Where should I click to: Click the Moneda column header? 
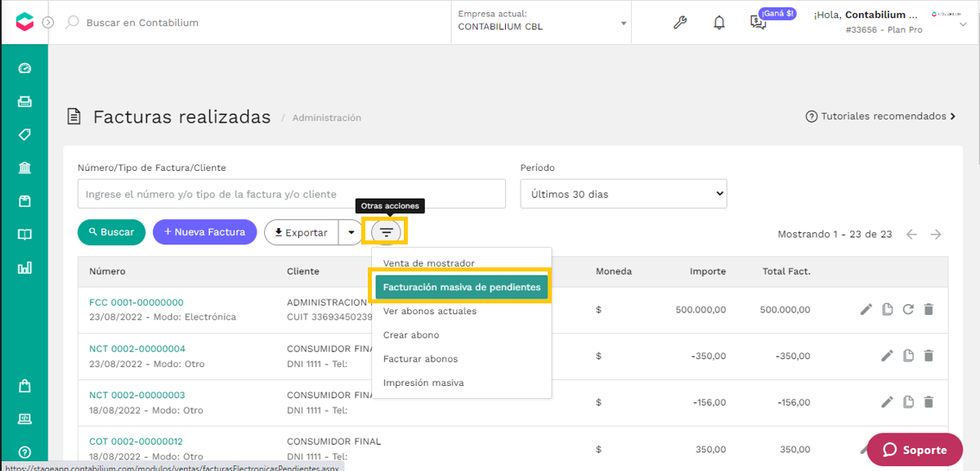pos(614,271)
